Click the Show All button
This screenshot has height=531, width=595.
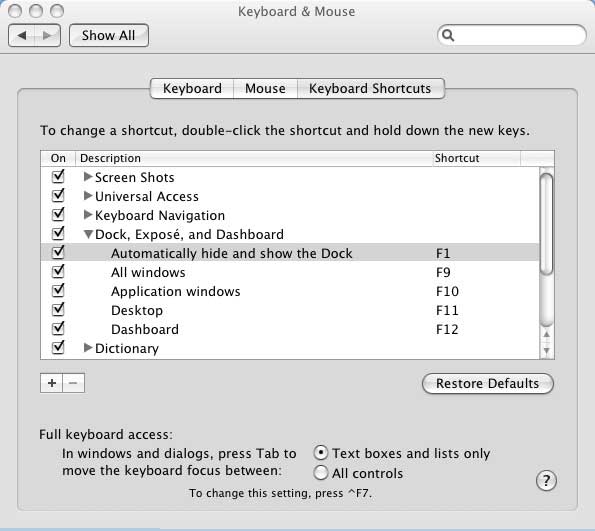[x=109, y=36]
